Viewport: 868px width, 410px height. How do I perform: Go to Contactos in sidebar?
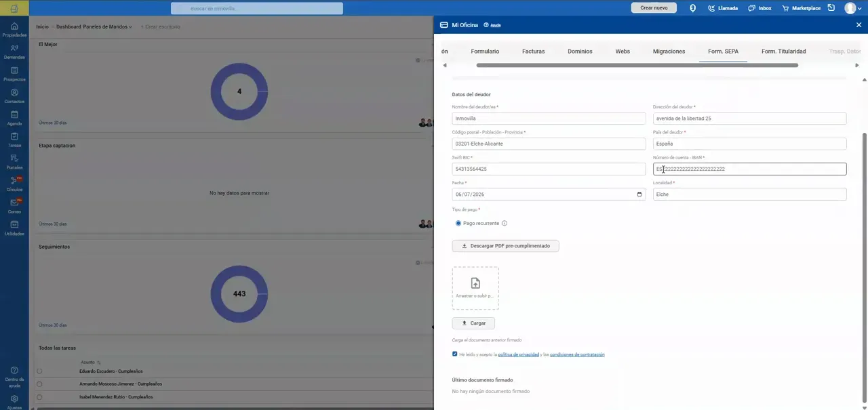[x=14, y=93]
